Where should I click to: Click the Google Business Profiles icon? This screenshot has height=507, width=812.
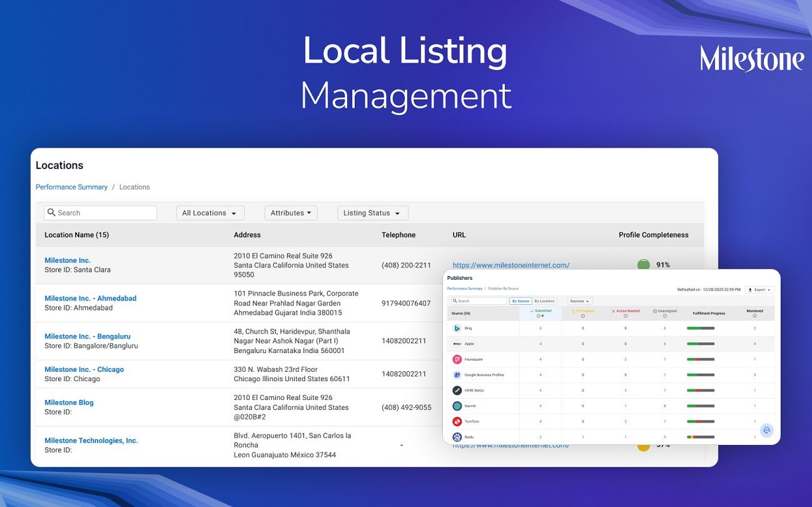coord(457,375)
